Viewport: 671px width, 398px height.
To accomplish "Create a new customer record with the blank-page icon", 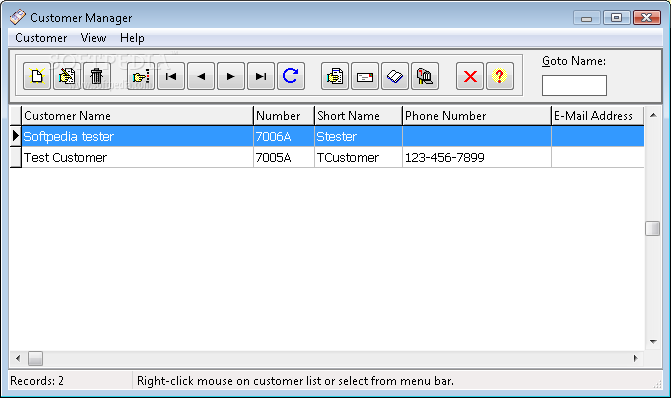I will [37, 76].
